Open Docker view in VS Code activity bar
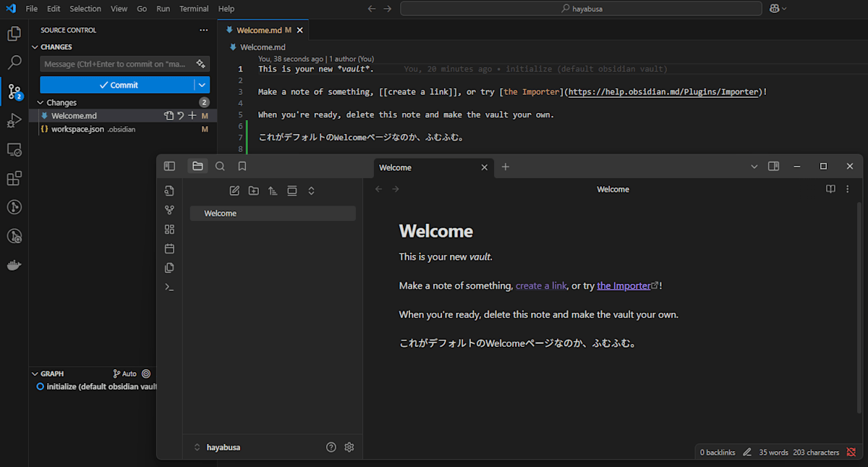868x467 pixels. coord(14,265)
